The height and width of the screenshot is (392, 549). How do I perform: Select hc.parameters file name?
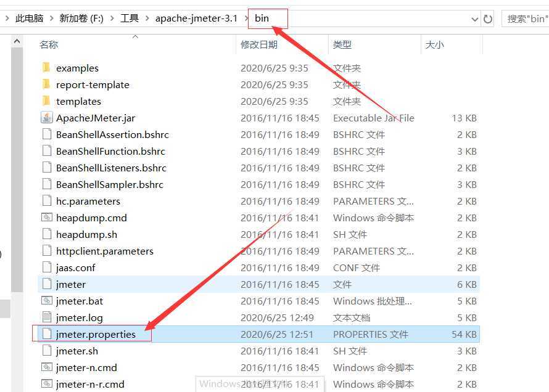pos(88,202)
